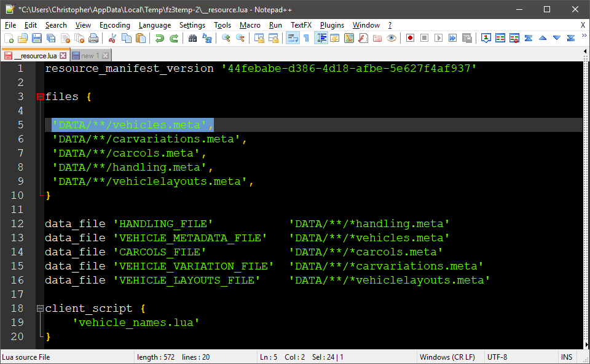The width and height of the screenshot is (590, 364).
Task: Click Run macro multiple times icon
Action: (453, 38)
